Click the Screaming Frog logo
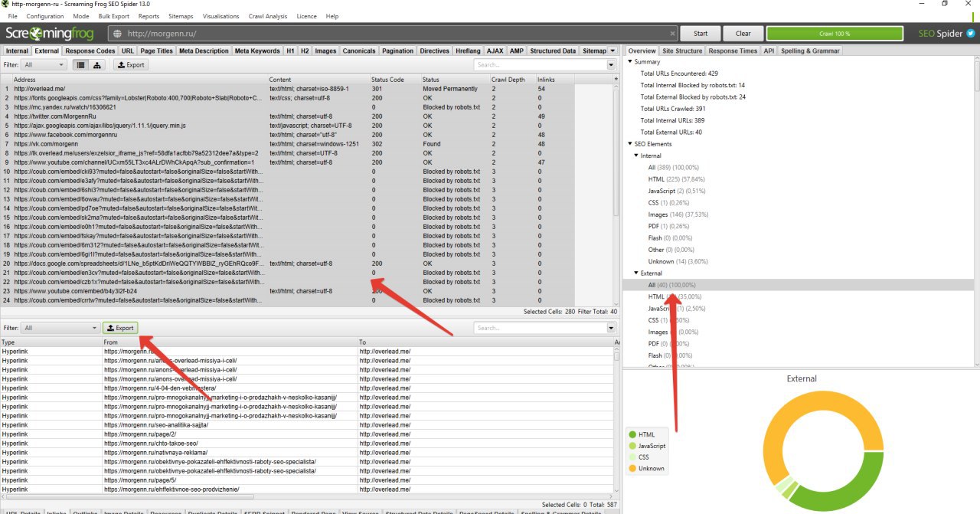This screenshot has width=980, height=514. pos(50,34)
